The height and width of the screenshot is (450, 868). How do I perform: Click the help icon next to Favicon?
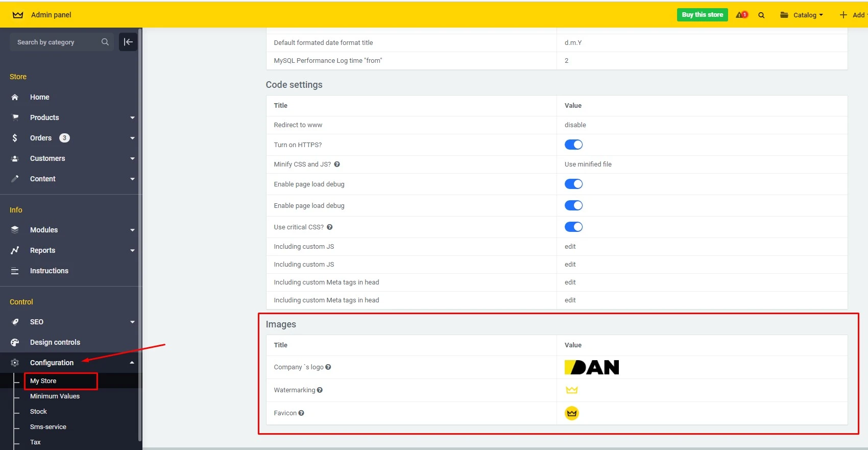pyautogui.click(x=301, y=413)
